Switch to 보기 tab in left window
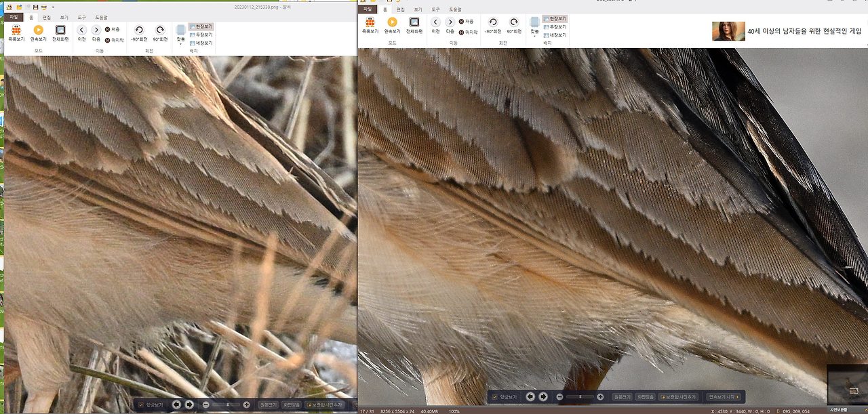This screenshot has width=868, height=414. 64,18
